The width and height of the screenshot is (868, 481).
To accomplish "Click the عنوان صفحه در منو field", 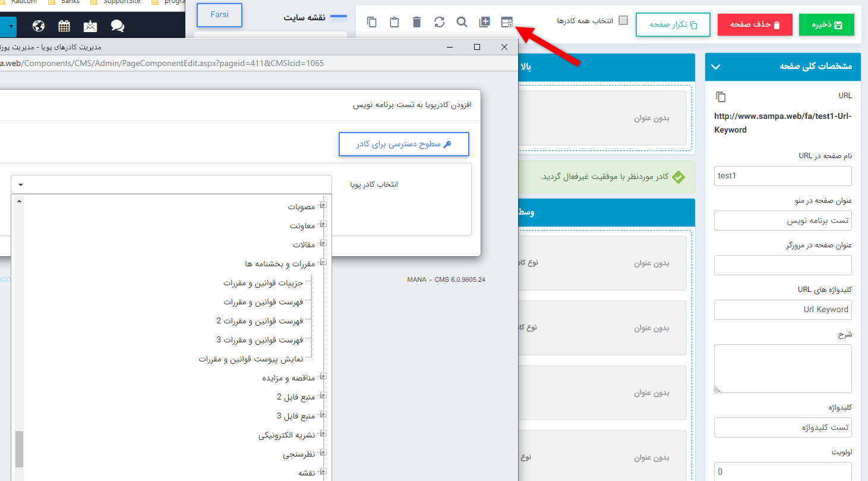I will pos(782,221).
